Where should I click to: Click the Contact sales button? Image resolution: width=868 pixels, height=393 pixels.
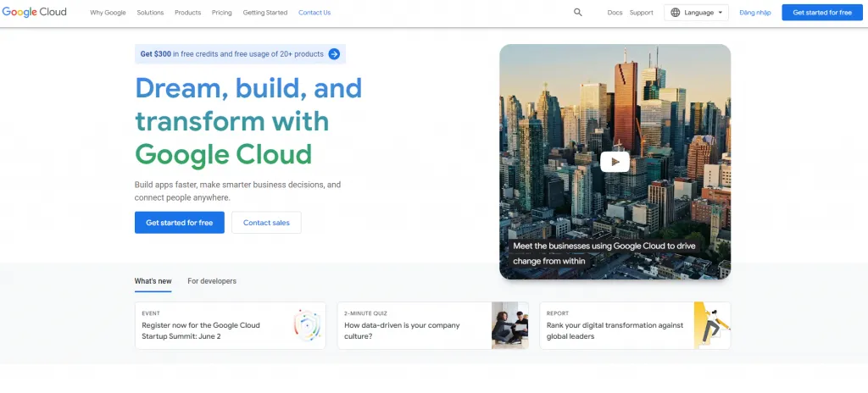point(266,223)
